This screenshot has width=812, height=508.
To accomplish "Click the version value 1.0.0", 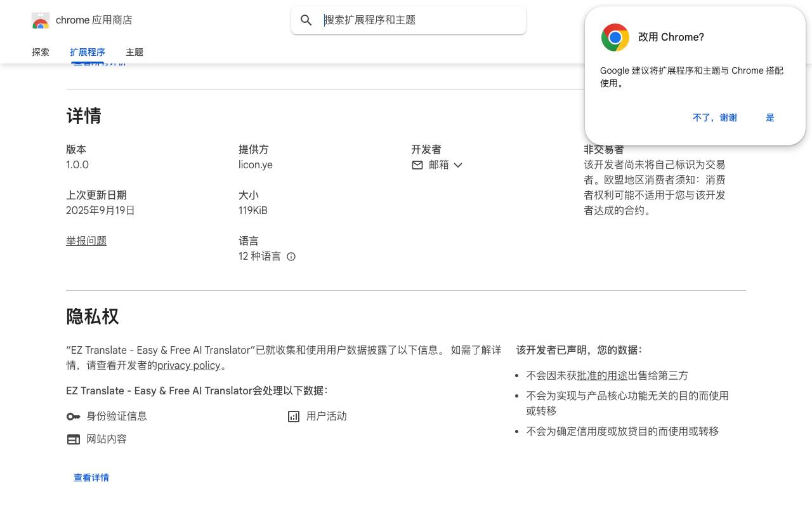I will click(x=77, y=165).
